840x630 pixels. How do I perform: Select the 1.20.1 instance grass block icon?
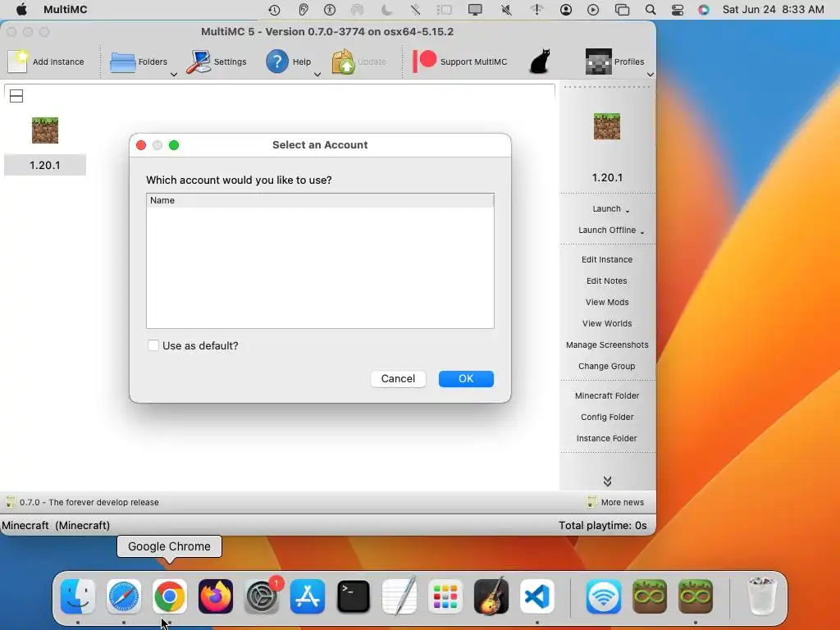pos(45,130)
